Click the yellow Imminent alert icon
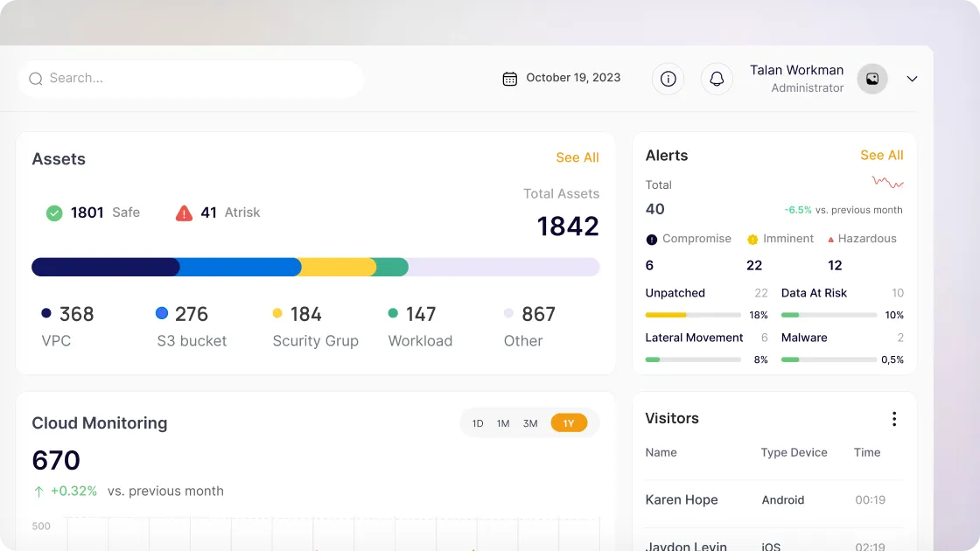Screen dimensions: 980x551 tap(752, 240)
